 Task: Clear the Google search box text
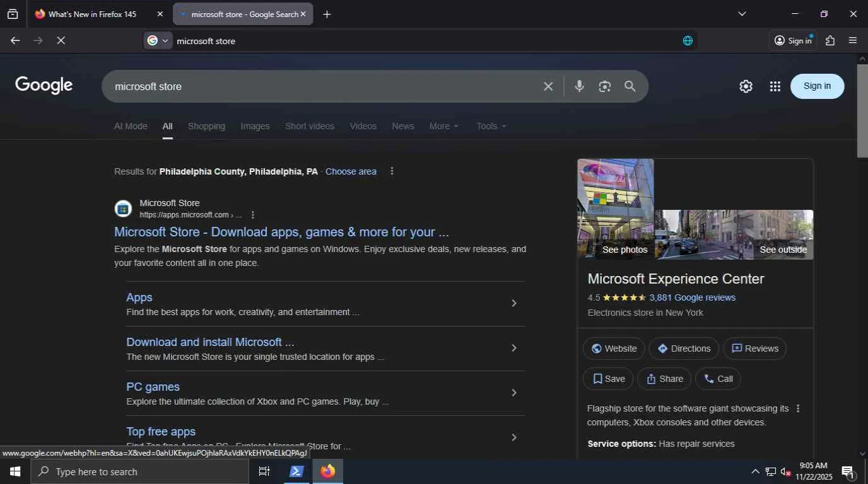tap(548, 86)
